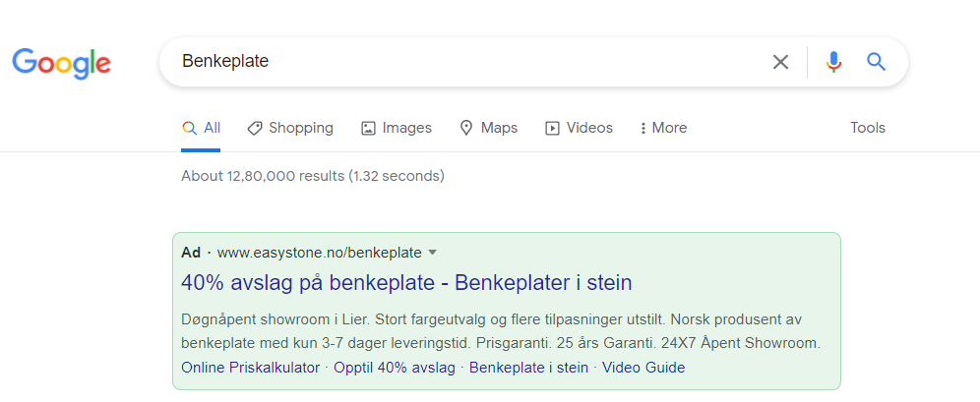Go to Google homepage via logo
Viewport: 980px width, 402px height.
tap(61, 63)
